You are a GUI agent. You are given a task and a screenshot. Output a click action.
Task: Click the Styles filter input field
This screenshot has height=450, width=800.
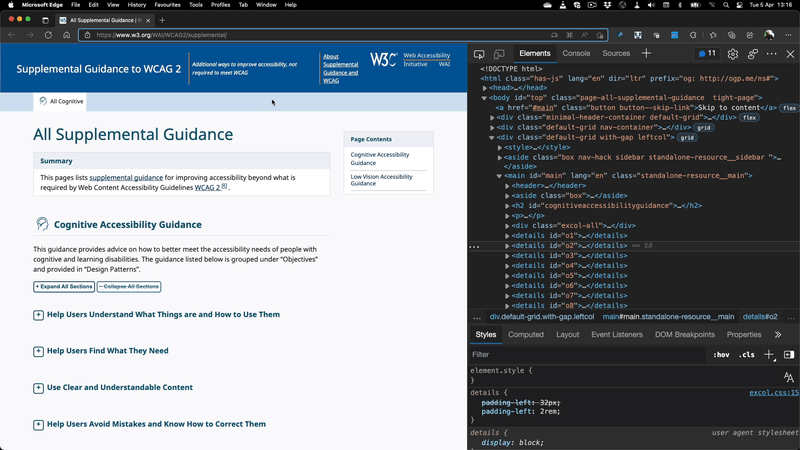pyautogui.click(x=587, y=355)
